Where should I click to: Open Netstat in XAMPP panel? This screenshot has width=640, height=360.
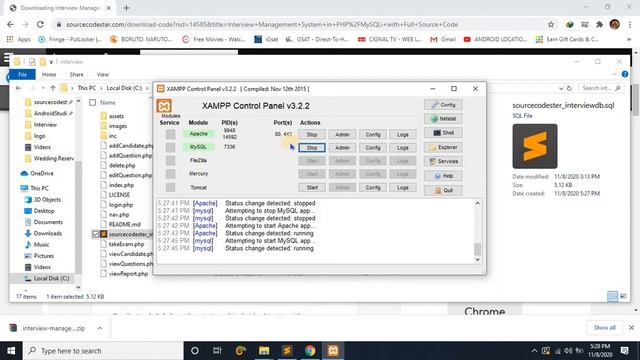pyautogui.click(x=443, y=119)
